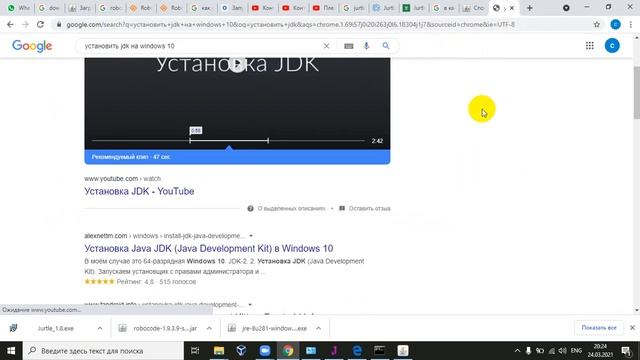Click the Windows taskbar search box
640x360 pixels.
(104, 351)
